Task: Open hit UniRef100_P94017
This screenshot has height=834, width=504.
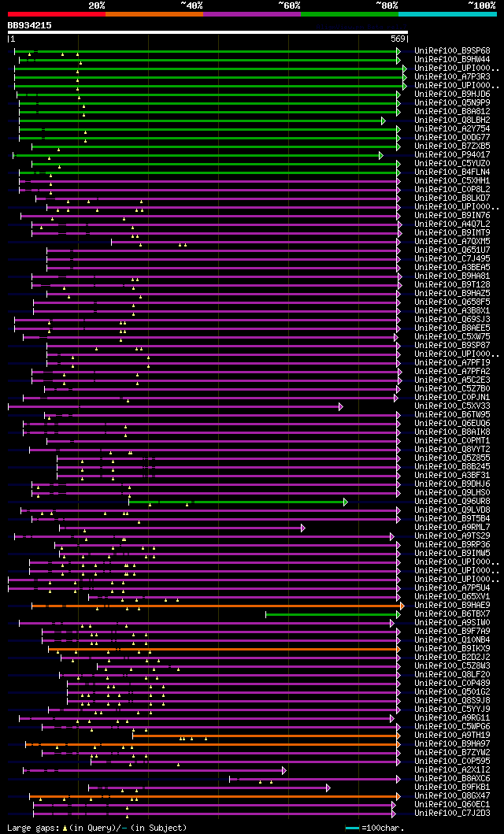Action: click(x=453, y=155)
